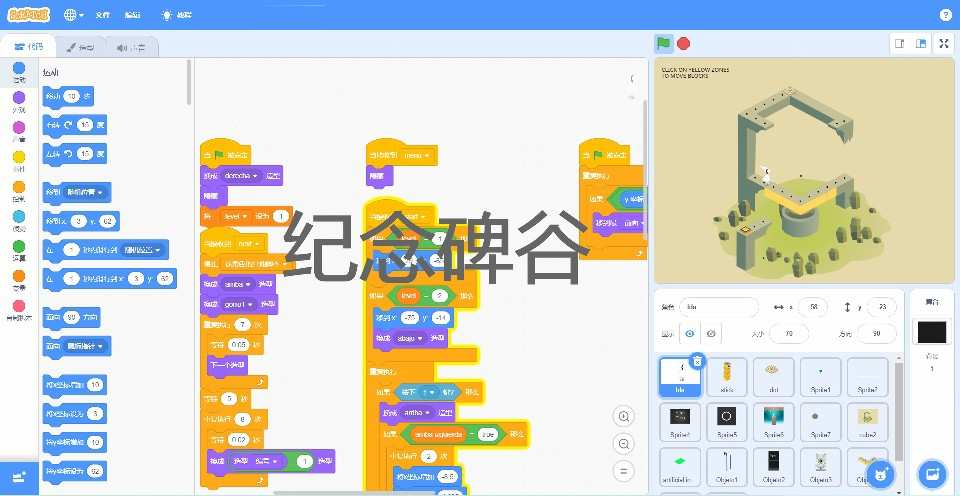Open the choose a sprite cat button
The width and height of the screenshot is (960, 496).
[880, 475]
